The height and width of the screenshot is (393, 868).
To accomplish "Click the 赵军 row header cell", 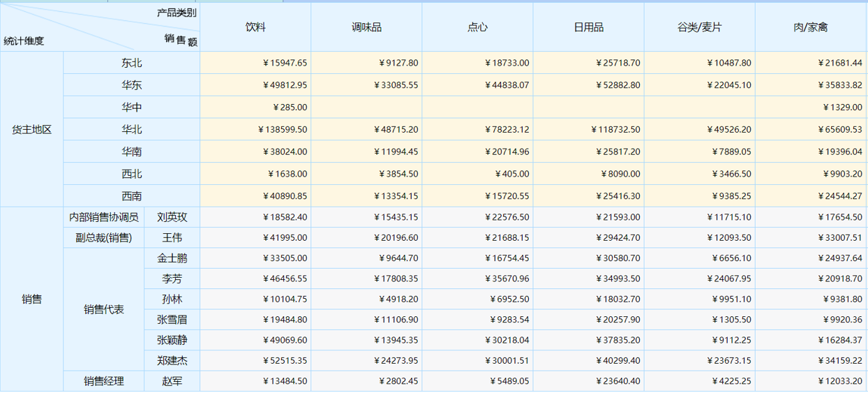I will click(172, 381).
